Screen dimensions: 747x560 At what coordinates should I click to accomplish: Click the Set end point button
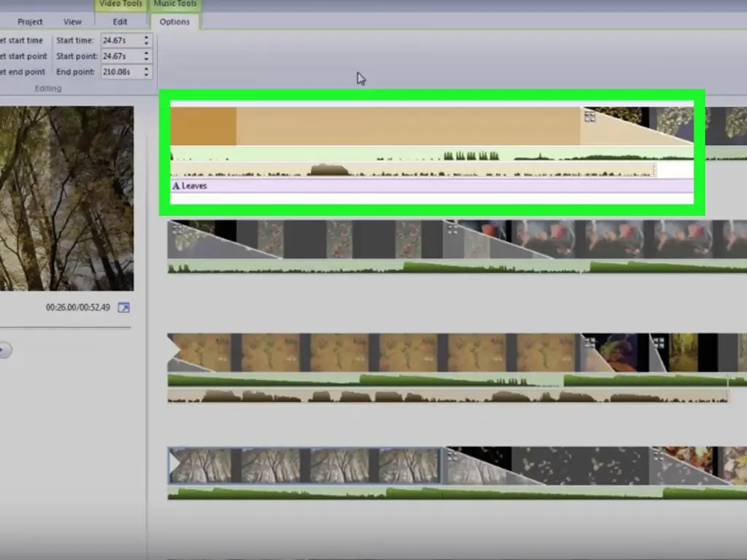pyautogui.click(x=23, y=72)
